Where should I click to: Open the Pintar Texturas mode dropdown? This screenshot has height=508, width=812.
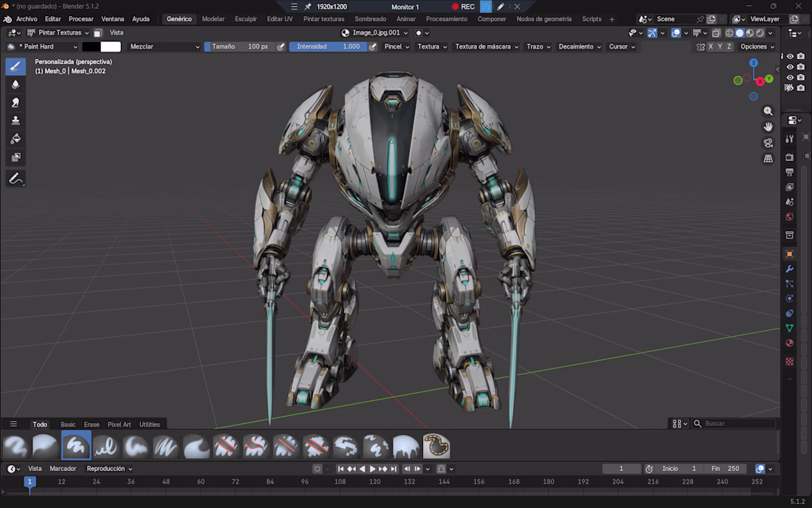pyautogui.click(x=58, y=32)
